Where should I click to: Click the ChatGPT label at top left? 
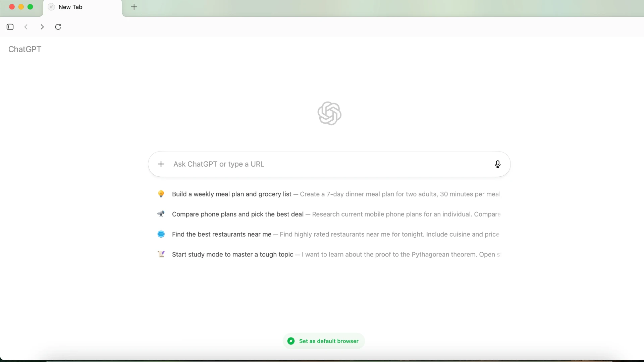(25, 49)
